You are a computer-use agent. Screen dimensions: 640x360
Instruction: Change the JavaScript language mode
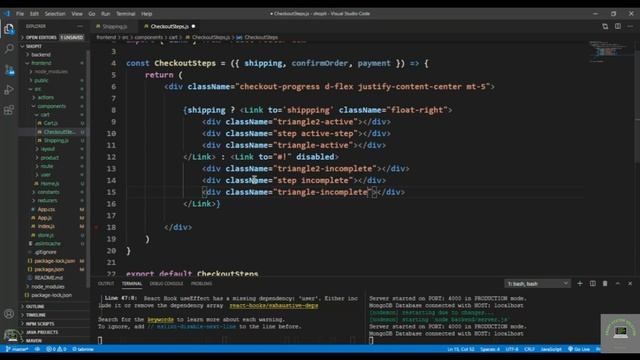point(551,349)
